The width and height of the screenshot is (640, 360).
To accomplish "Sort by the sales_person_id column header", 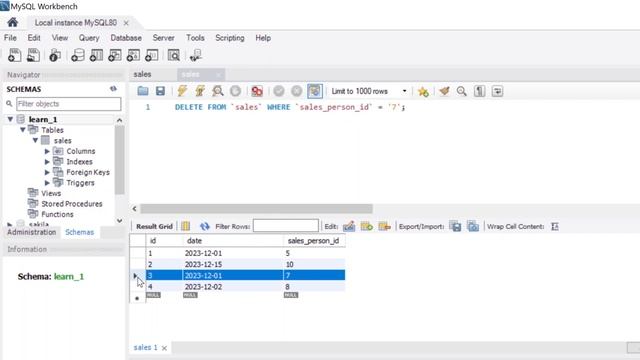I will click(313, 241).
